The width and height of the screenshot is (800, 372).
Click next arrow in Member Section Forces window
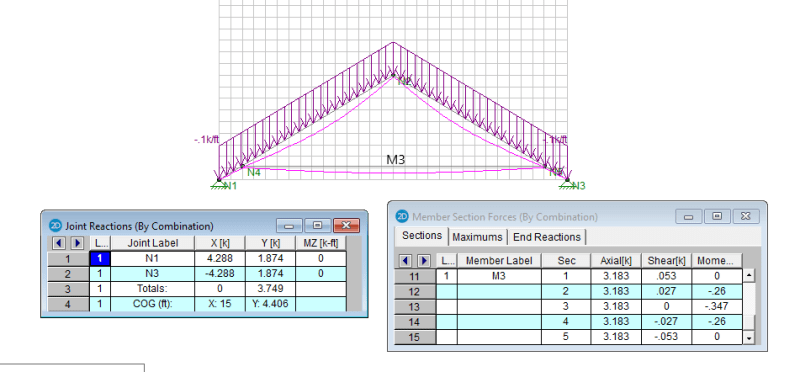pyautogui.click(x=423, y=261)
